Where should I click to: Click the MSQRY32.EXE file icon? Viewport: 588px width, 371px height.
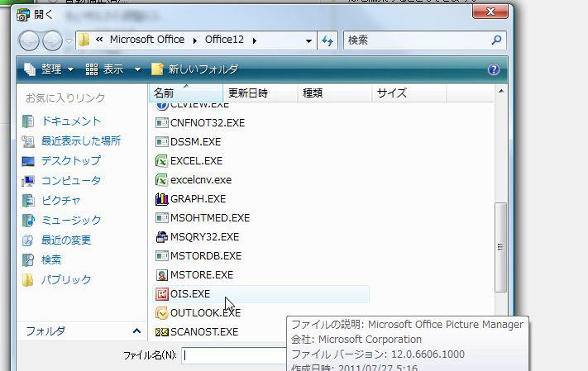point(161,237)
